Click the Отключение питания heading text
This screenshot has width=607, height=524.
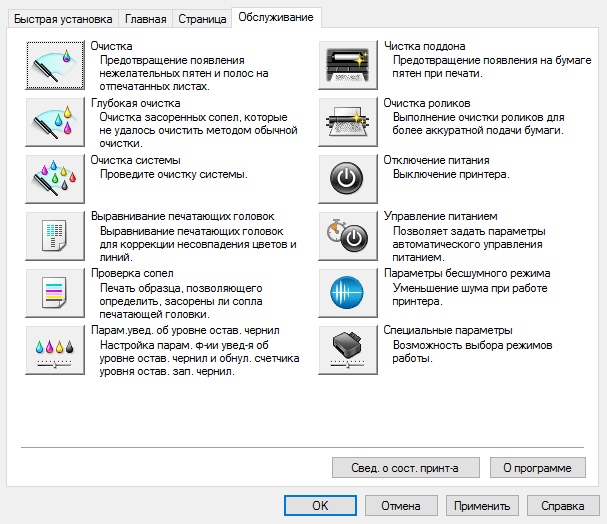[x=436, y=160]
